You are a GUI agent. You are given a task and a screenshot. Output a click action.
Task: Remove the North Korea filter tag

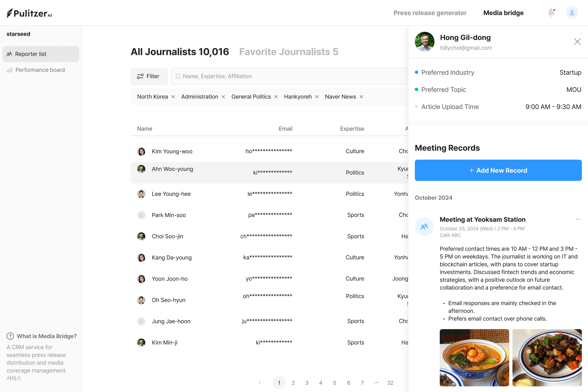click(x=173, y=97)
